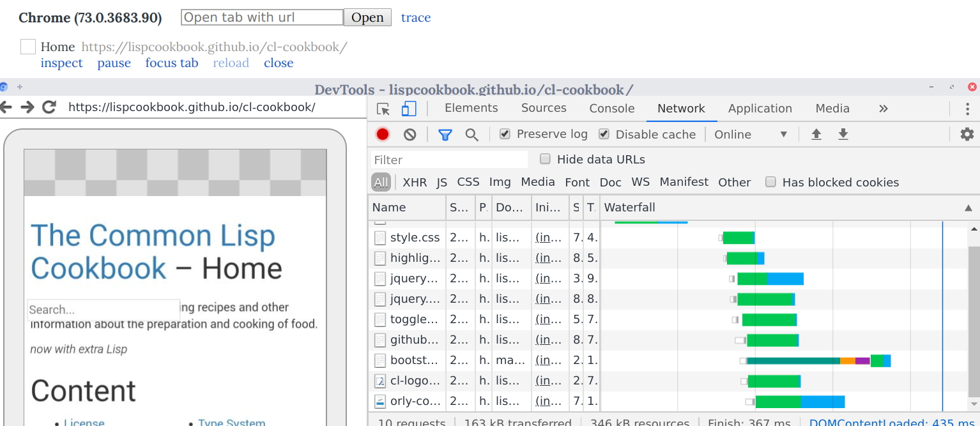Click the Open tab with url field
This screenshot has width=980, height=426.
click(x=263, y=17)
